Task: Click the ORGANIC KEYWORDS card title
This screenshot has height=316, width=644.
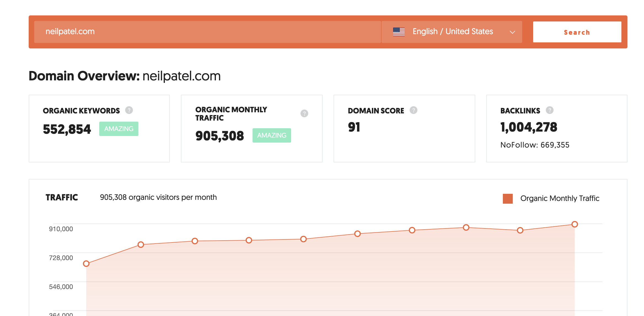Action: click(x=81, y=111)
